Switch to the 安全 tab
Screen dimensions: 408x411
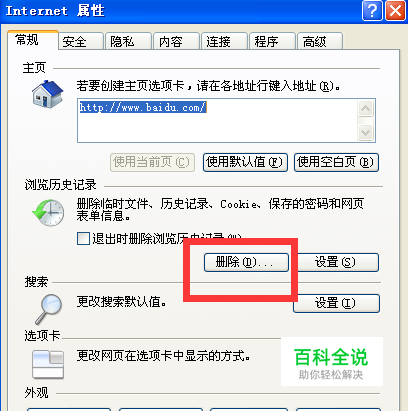pyautogui.click(x=81, y=42)
